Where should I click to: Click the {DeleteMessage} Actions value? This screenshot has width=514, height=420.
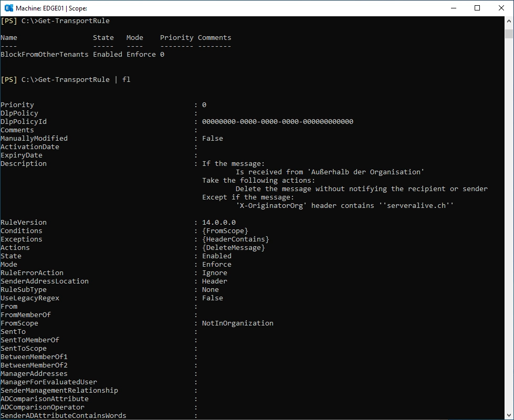(234, 248)
